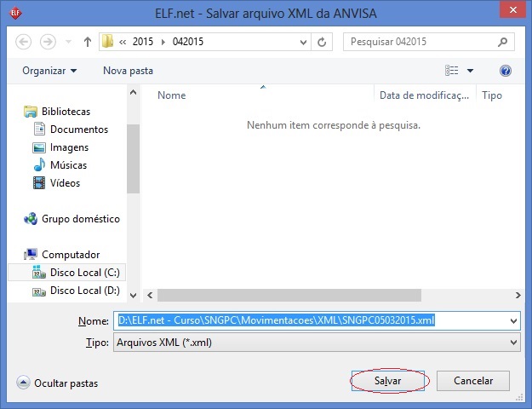Screen dimensions: 532x409
Task: Open recent locations dropdown arrow
Action: pos(69,42)
